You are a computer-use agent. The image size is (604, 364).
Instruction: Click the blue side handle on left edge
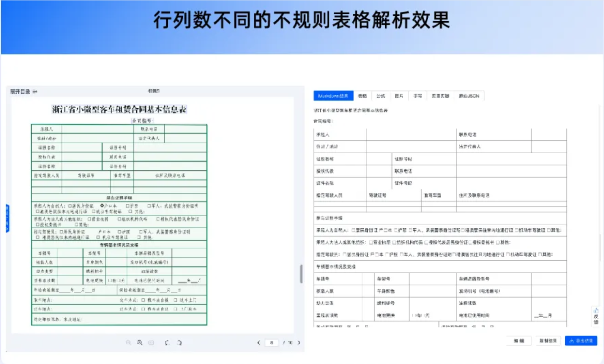pos(7,218)
